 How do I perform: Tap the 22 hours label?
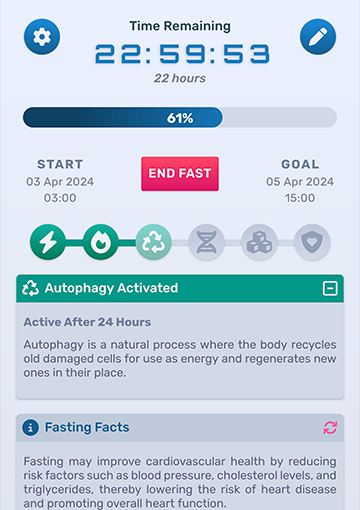point(180,78)
